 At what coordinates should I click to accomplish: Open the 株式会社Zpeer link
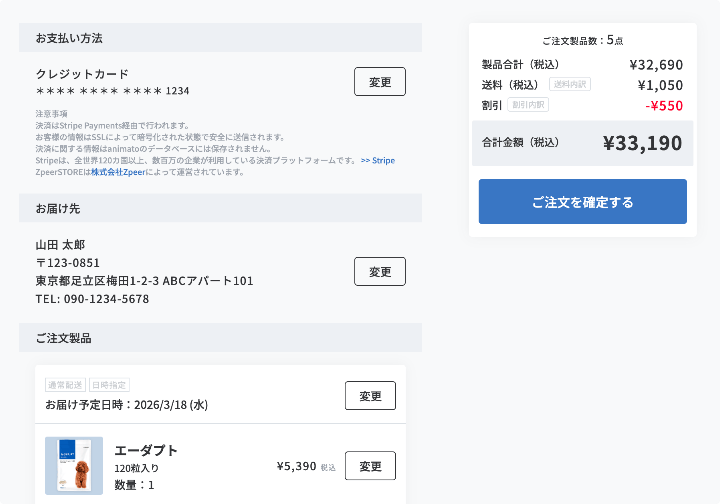(x=118, y=172)
